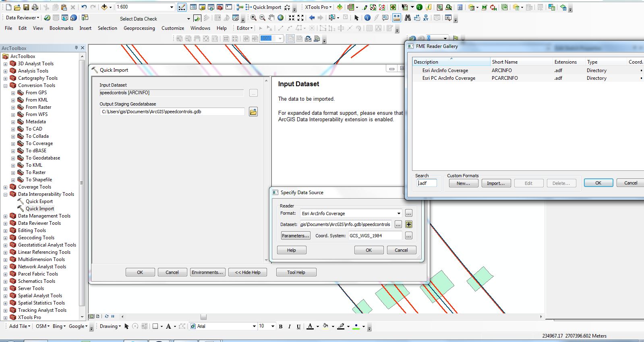644x342 pixels.
Task: Select the Pan hand tool
Action: pyautogui.click(x=271, y=18)
